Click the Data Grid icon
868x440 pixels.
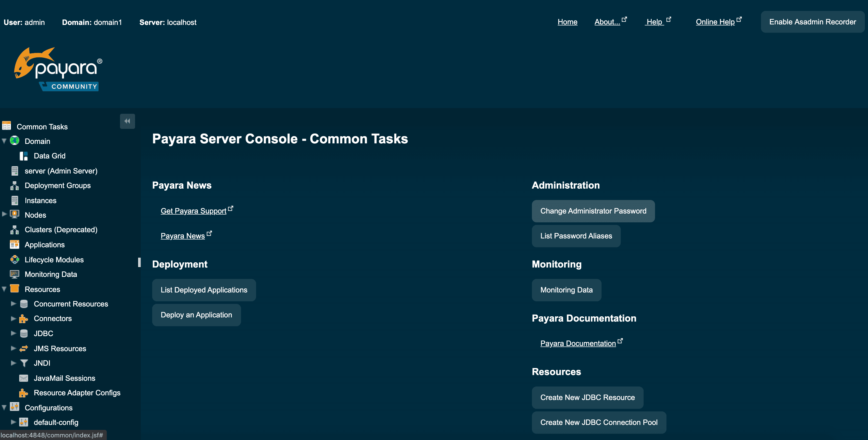point(24,156)
